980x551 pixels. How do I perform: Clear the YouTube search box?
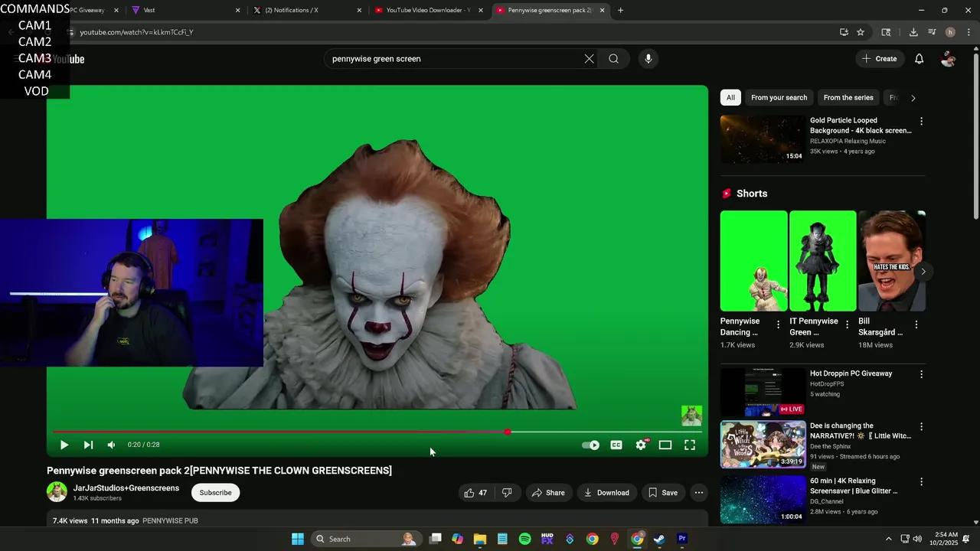tap(589, 59)
